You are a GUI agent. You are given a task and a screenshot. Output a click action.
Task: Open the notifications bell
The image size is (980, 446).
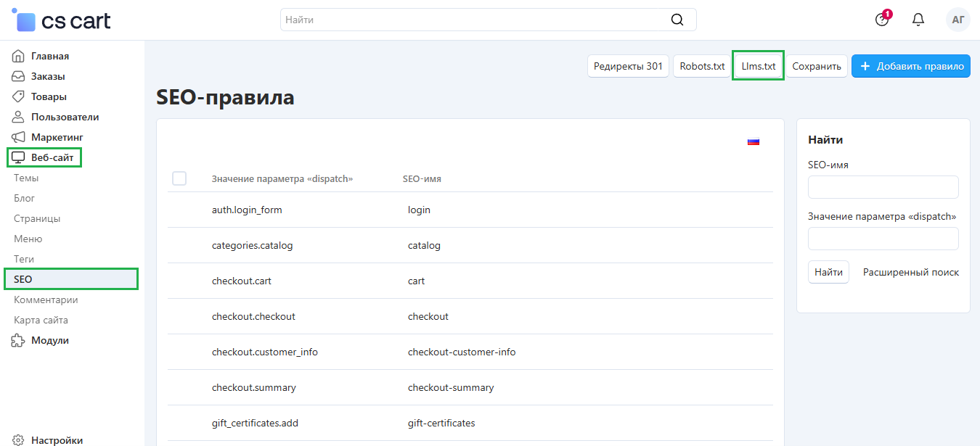918,20
